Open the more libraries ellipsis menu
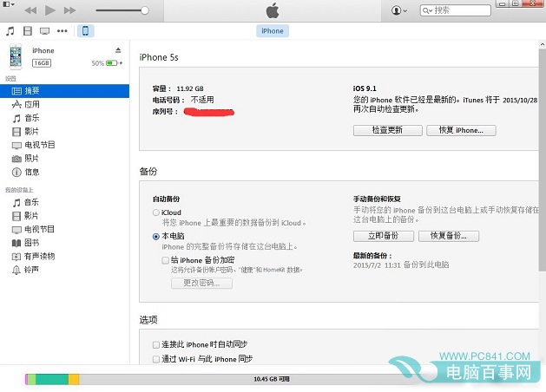Screen dimensions: 546x392 click(62, 31)
